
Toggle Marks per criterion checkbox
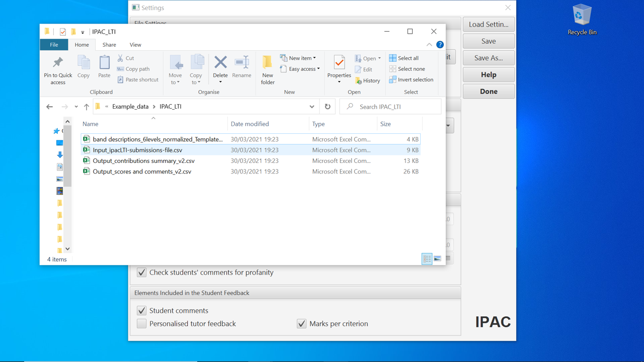[302, 324]
